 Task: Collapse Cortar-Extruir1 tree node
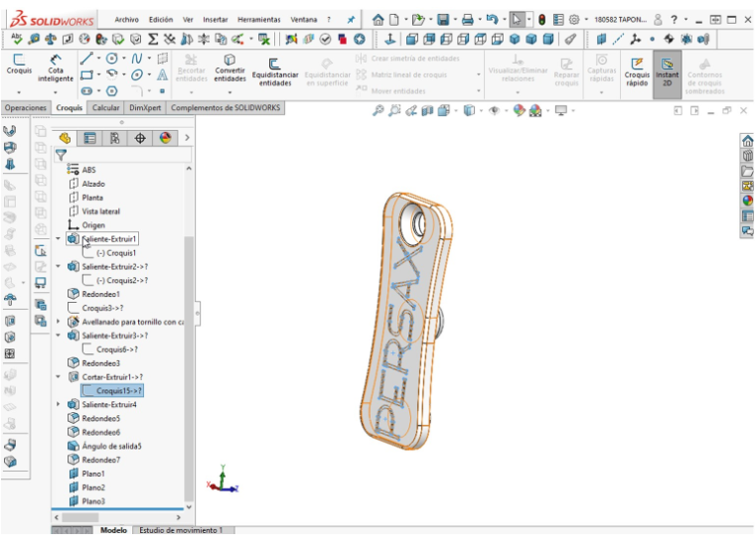[x=59, y=376]
